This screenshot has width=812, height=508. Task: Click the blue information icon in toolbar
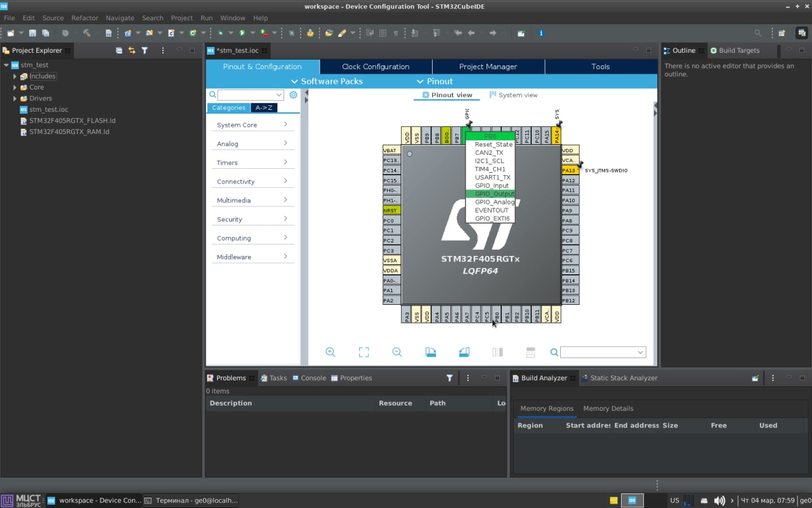coord(541,33)
